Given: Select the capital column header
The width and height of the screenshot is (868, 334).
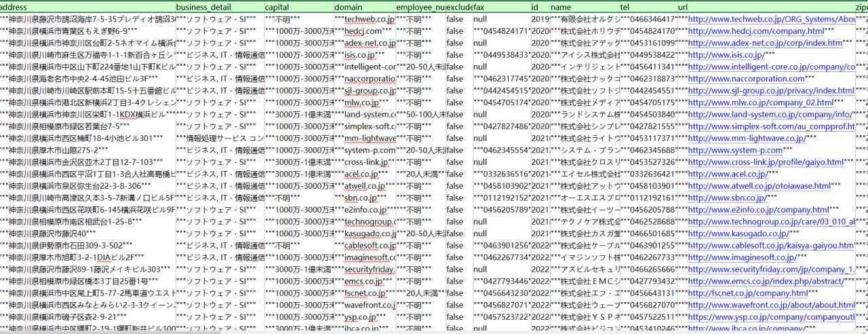Looking at the screenshot, I should click(298, 6).
